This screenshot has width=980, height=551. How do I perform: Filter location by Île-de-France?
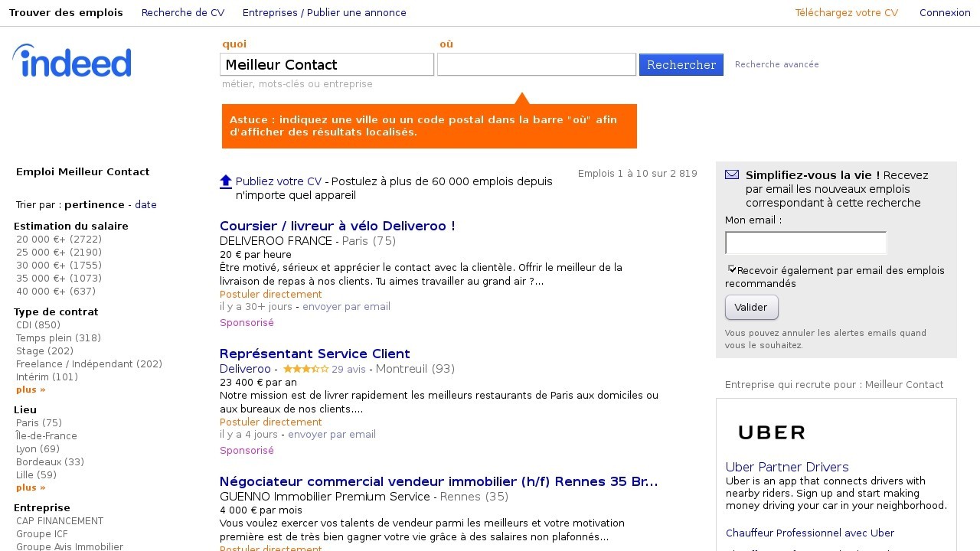[47, 436]
